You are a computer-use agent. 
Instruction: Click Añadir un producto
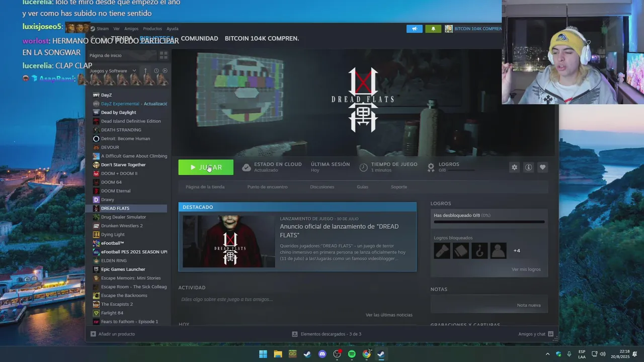[x=112, y=334]
